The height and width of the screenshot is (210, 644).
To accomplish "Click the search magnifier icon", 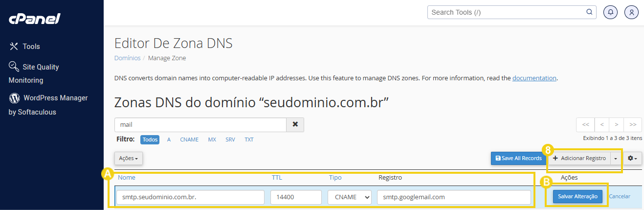I will click(589, 12).
